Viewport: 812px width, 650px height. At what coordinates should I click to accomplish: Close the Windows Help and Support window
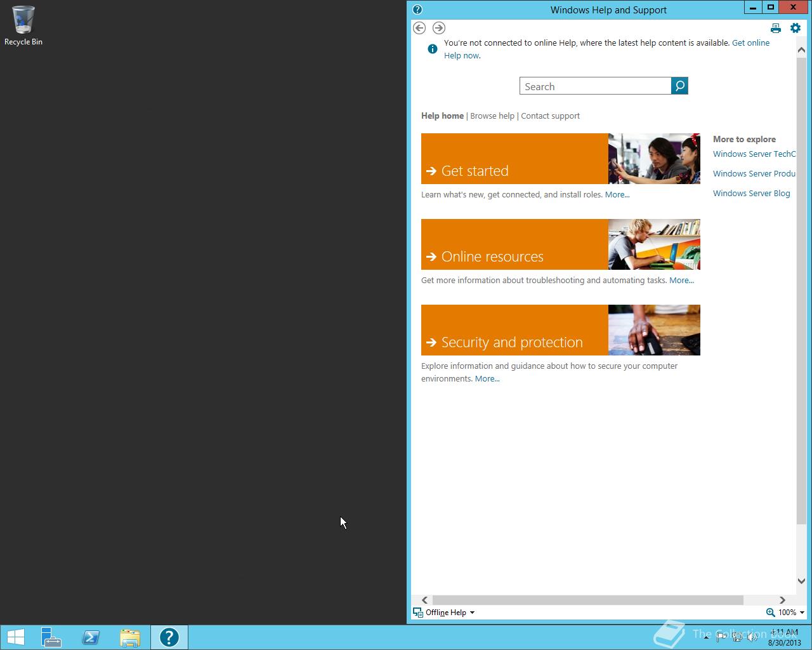[793, 8]
